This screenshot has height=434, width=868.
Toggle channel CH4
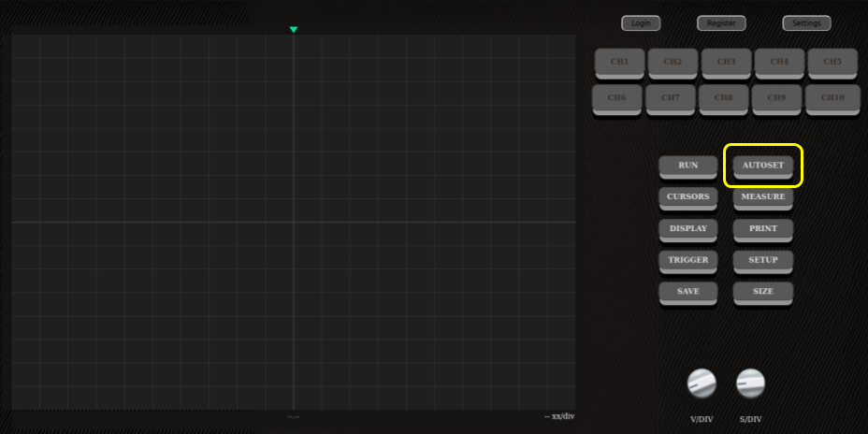779,63
